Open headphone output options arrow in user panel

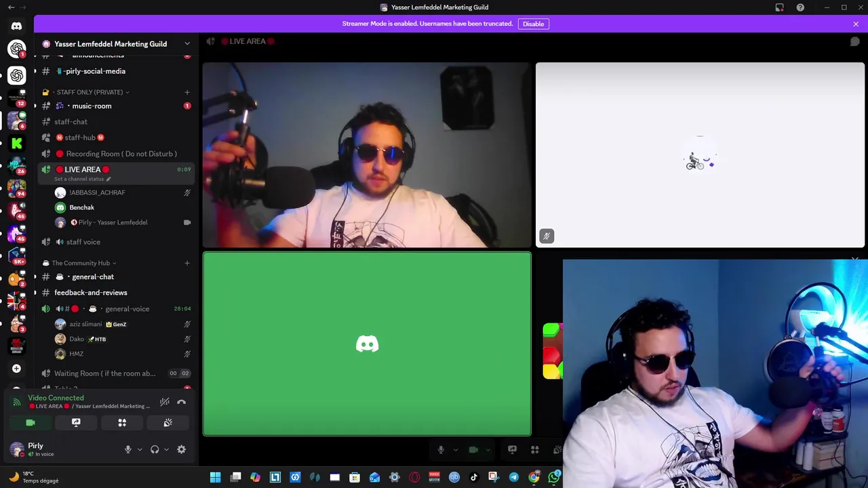point(166,449)
